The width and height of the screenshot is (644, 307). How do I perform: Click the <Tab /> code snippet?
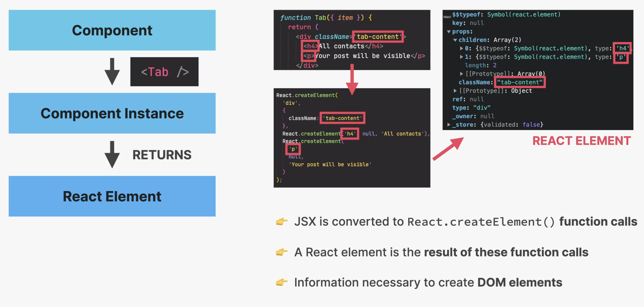[x=164, y=72]
